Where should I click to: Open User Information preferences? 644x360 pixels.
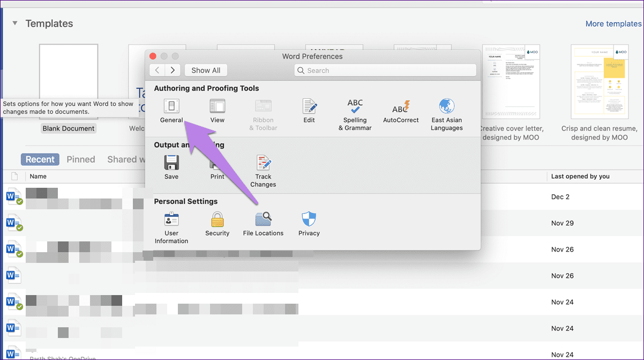tap(171, 228)
